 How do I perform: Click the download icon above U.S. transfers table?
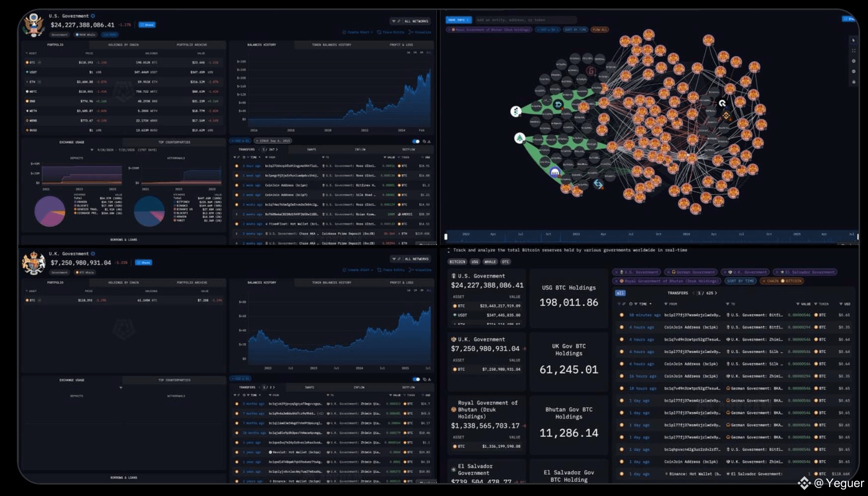[x=429, y=142]
